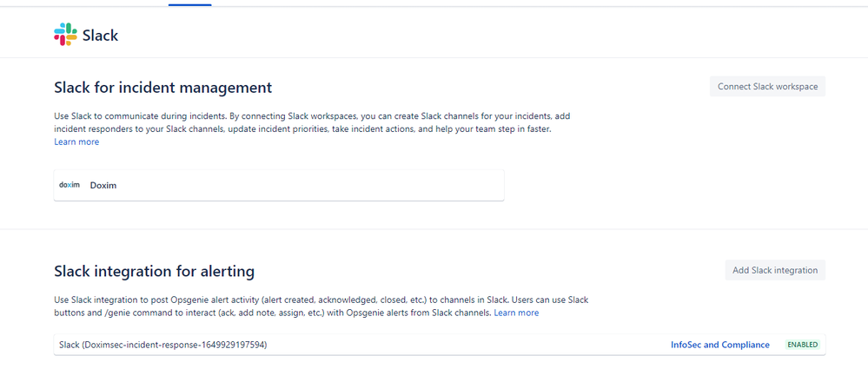Open the InfoSec and Compliance team link
This screenshot has width=868, height=382.
point(719,345)
